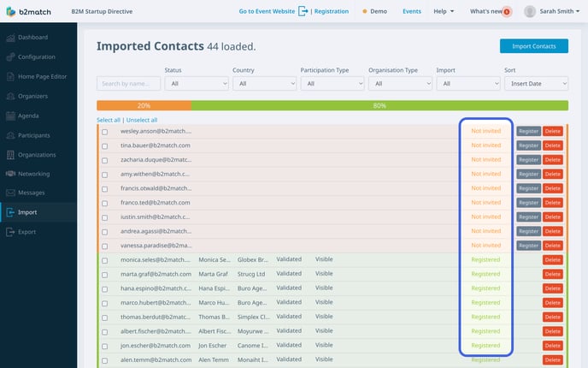
Task: Focus the Search by name field
Action: click(x=128, y=83)
